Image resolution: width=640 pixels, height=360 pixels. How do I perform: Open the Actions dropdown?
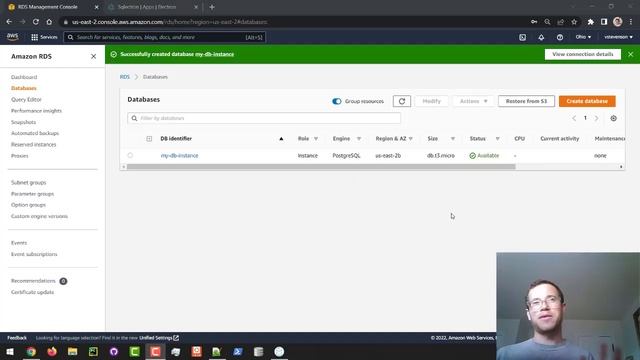pos(473,101)
